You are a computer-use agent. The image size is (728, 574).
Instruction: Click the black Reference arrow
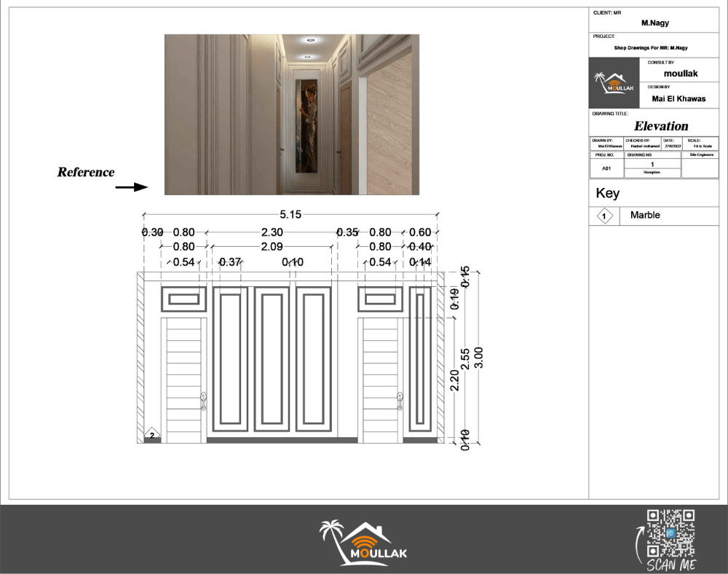pos(131,187)
